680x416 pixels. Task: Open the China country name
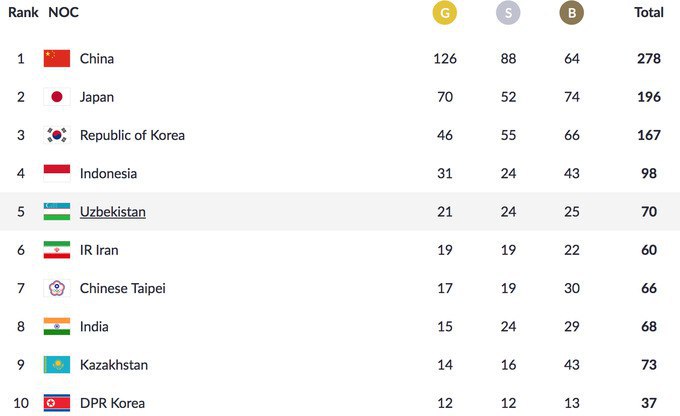pos(97,58)
